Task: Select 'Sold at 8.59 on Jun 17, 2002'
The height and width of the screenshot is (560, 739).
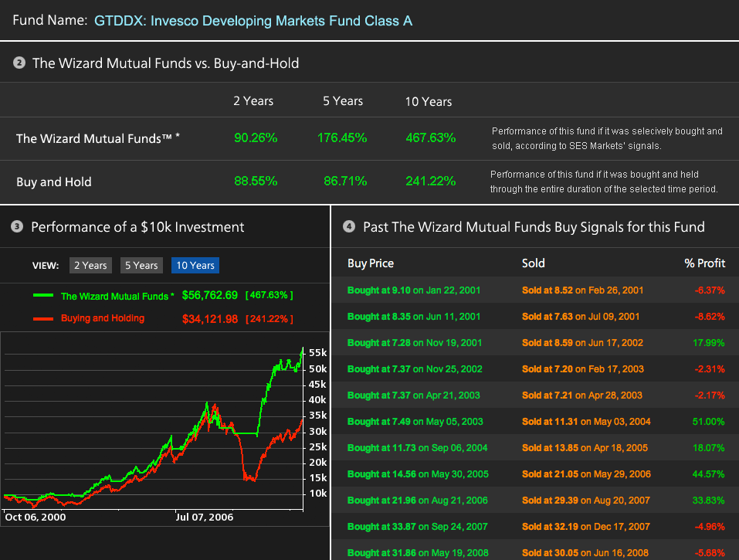Action: coord(582,343)
